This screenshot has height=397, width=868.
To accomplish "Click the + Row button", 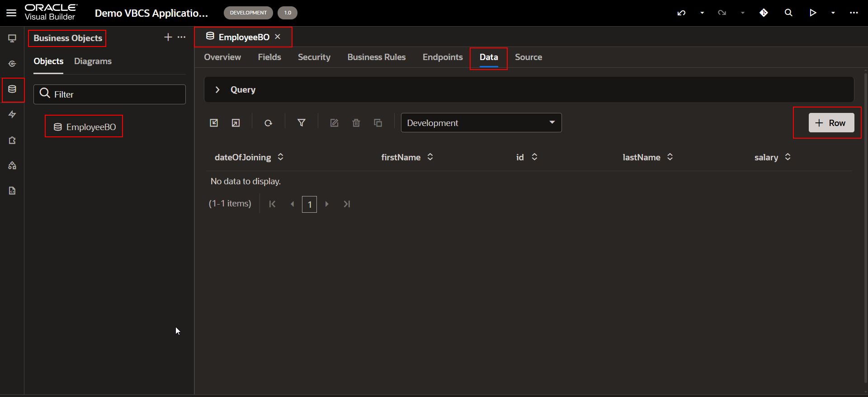I will tap(831, 123).
